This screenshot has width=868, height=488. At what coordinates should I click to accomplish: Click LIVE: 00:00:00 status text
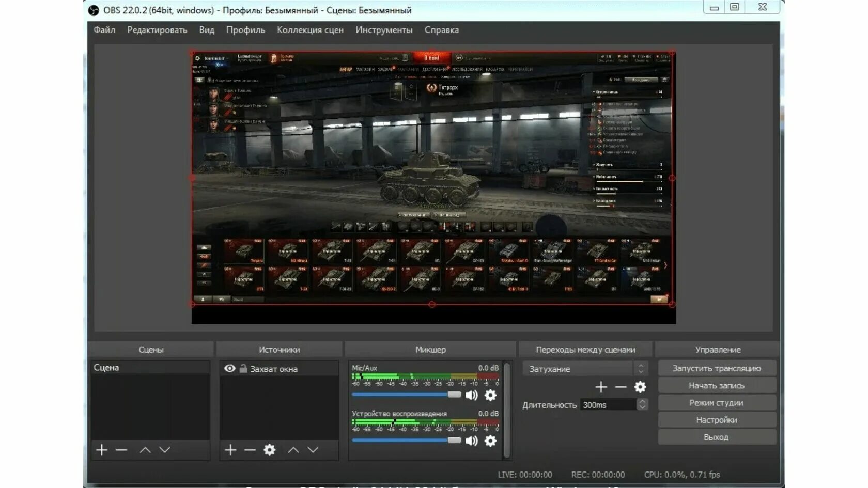[x=525, y=474]
